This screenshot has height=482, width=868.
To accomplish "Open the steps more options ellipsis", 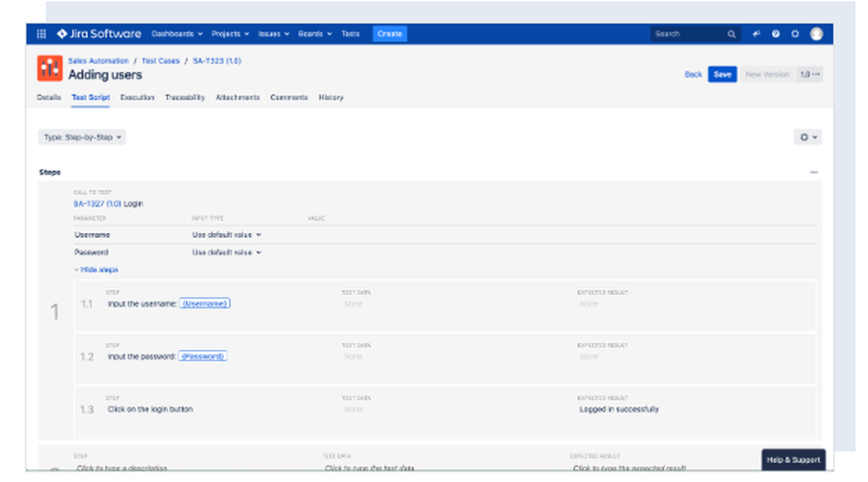I will 814,172.
